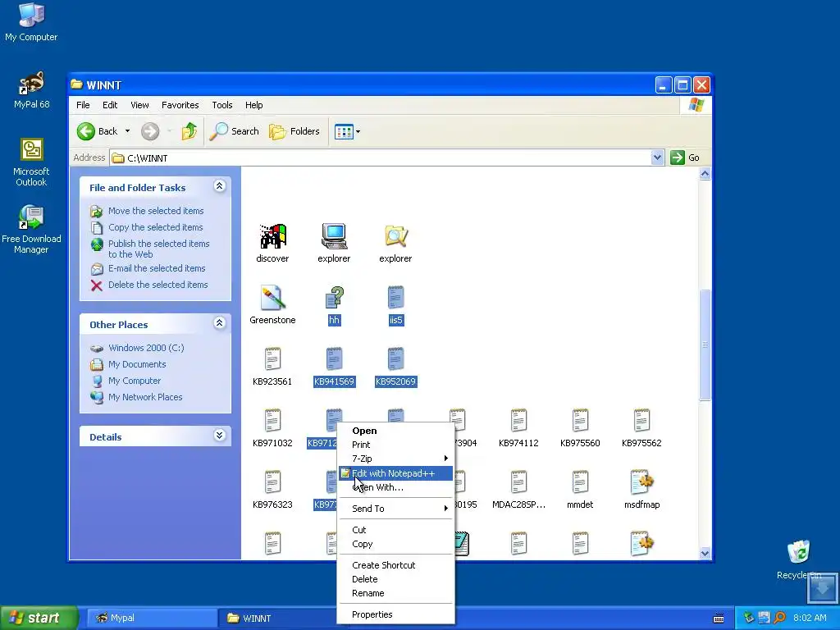
Task: Select the KB952069 log file
Action: point(396,359)
